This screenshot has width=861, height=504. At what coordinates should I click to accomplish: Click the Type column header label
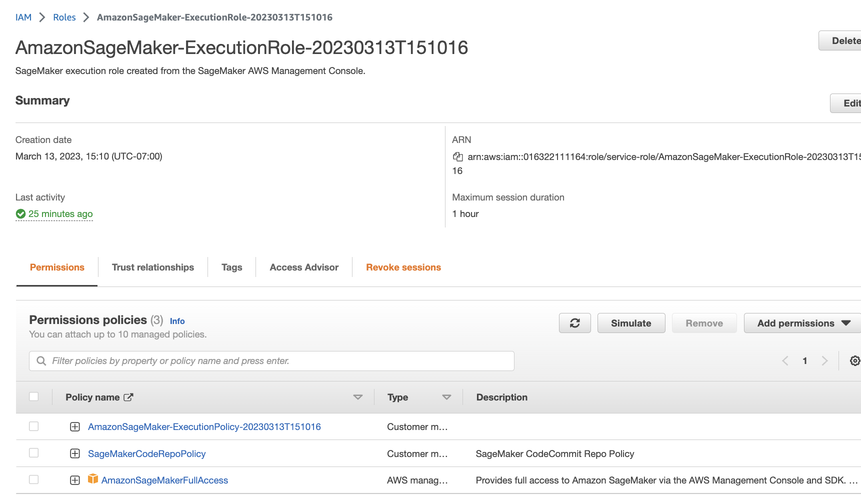(x=398, y=397)
